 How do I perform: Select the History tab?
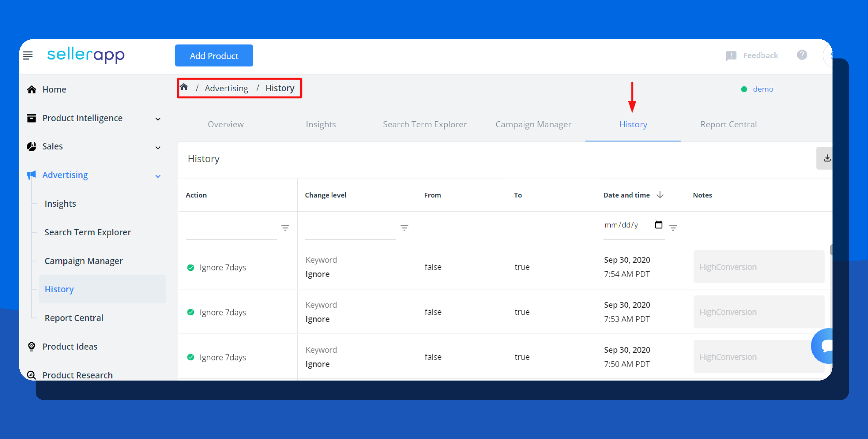633,124
